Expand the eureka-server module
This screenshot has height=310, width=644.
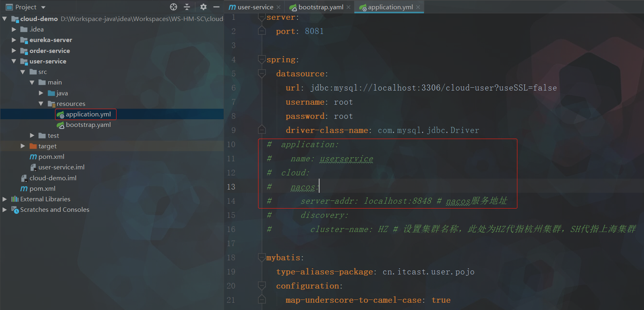click(x=14, y=40)
